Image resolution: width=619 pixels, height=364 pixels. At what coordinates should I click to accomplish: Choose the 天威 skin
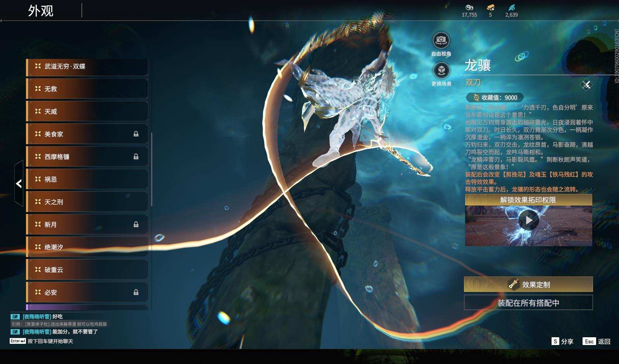point(87,112)
